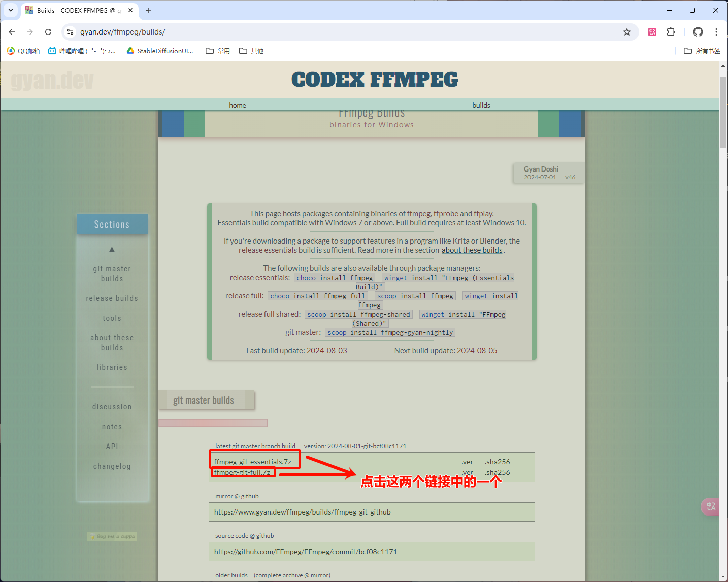Jump to release builds section

(x=112, y=298)
